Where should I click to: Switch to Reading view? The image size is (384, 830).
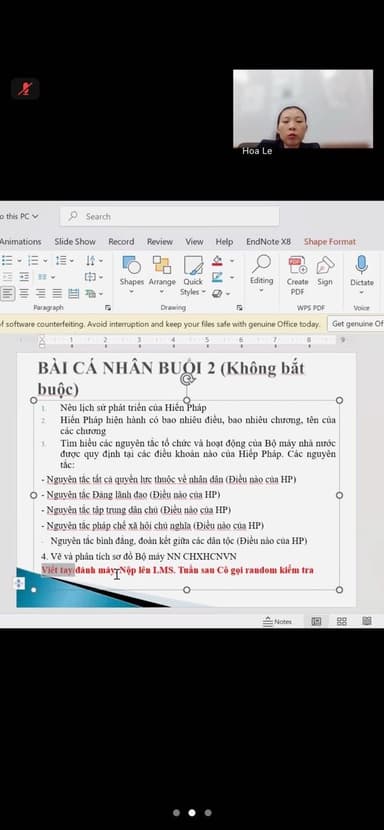[367, 621]
